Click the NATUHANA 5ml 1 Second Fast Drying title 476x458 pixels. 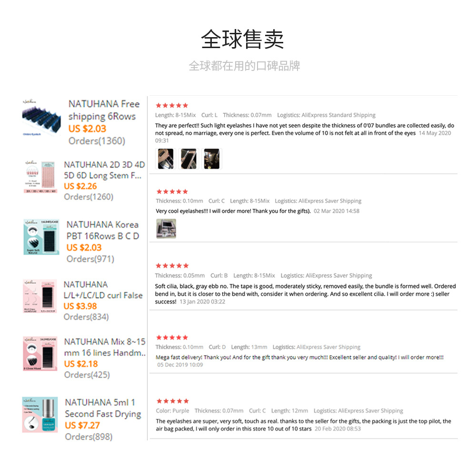pyautogui.click(x=103, y=408)
